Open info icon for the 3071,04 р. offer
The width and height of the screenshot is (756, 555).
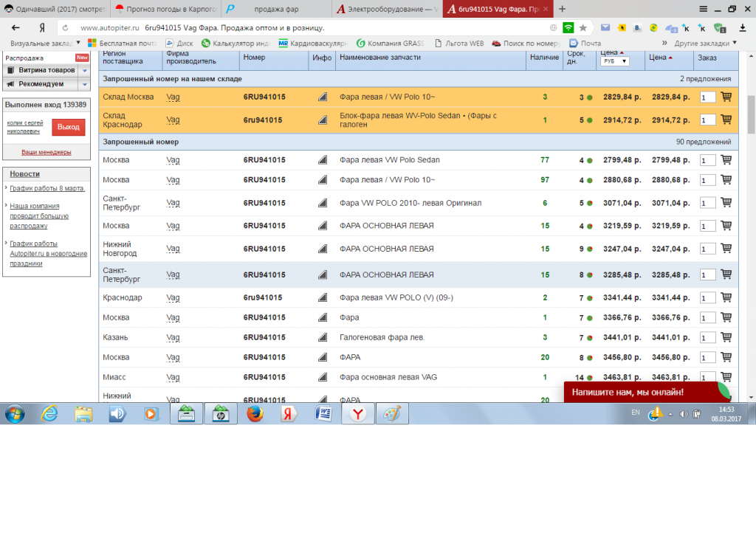click(x=323, y=203)
